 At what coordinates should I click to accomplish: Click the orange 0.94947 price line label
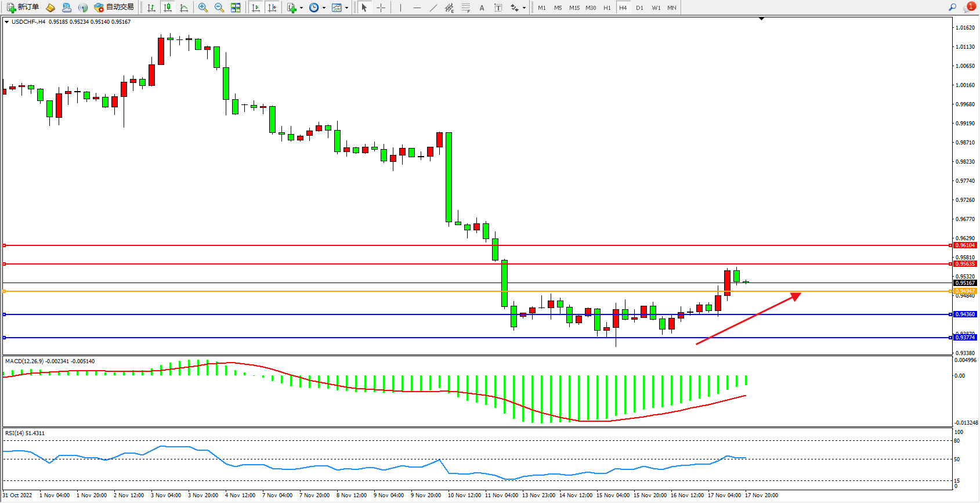965,291
